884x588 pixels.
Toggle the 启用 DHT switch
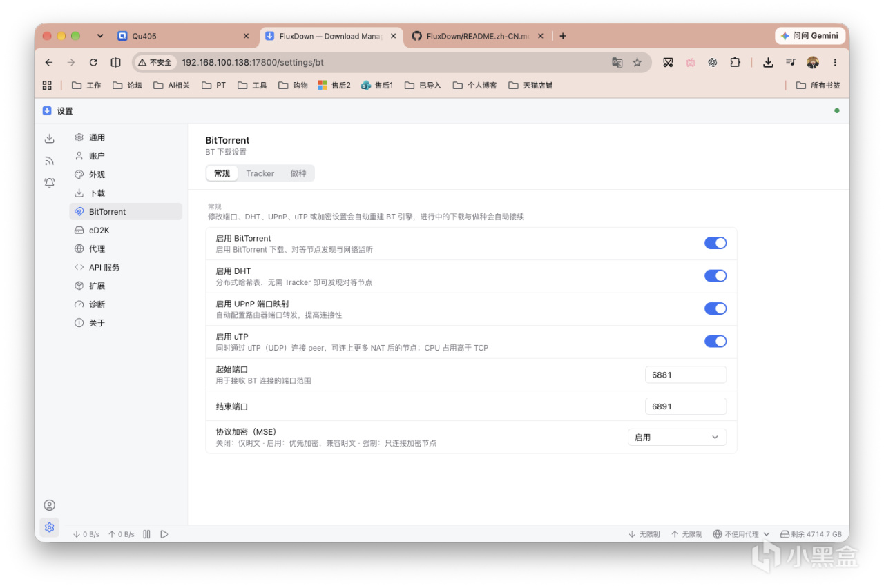click(715, 276)
